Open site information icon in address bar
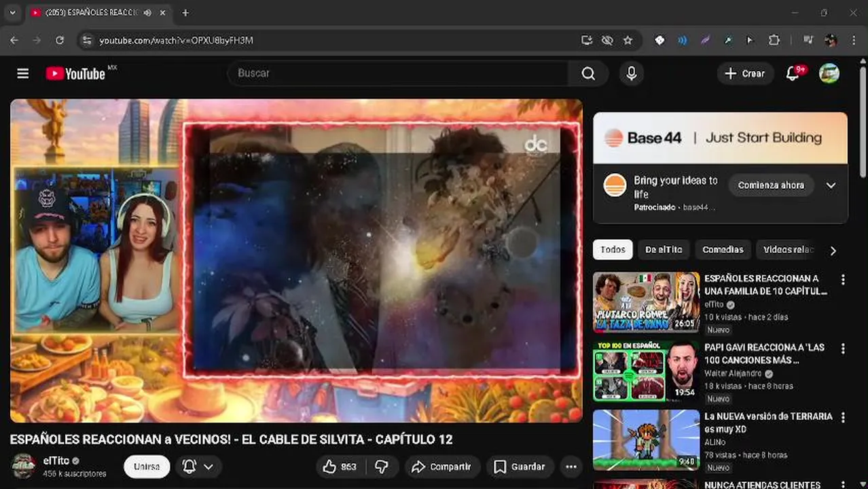Screen dimensions: 868x489 point(86,40)
